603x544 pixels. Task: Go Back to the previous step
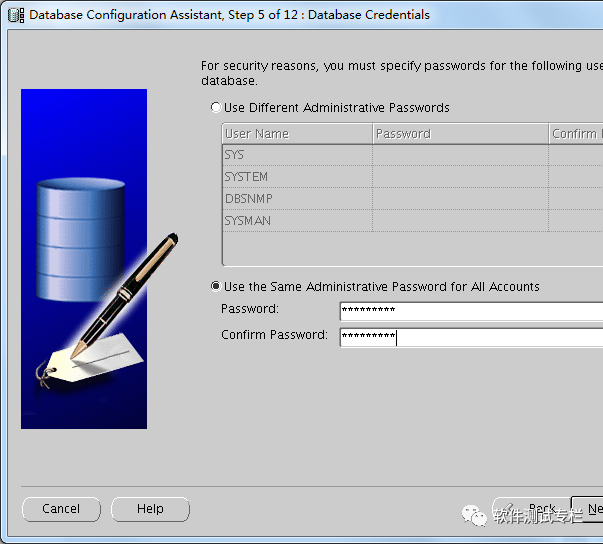pyautogui.click(x=532, y=509)
